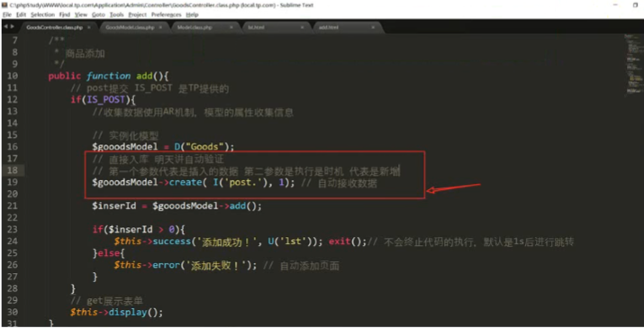
Task: Switch to the Model.class.php tab
Action: coord(195,27)
